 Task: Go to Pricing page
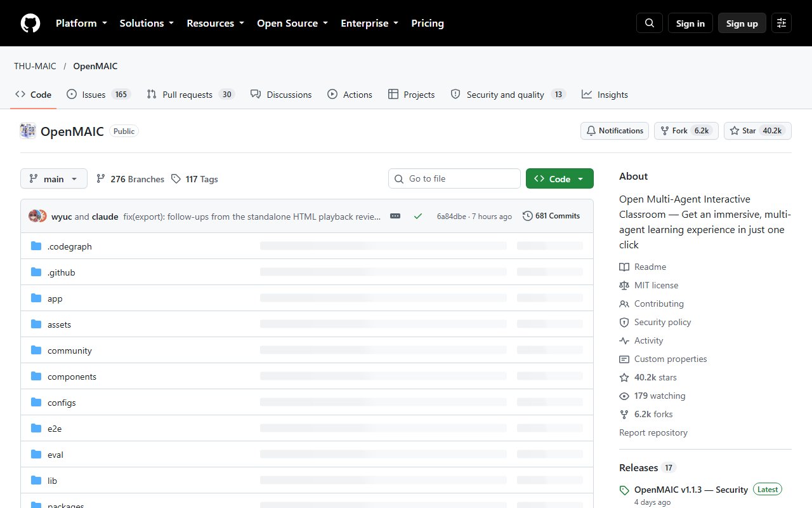click(x=428, y=23)
